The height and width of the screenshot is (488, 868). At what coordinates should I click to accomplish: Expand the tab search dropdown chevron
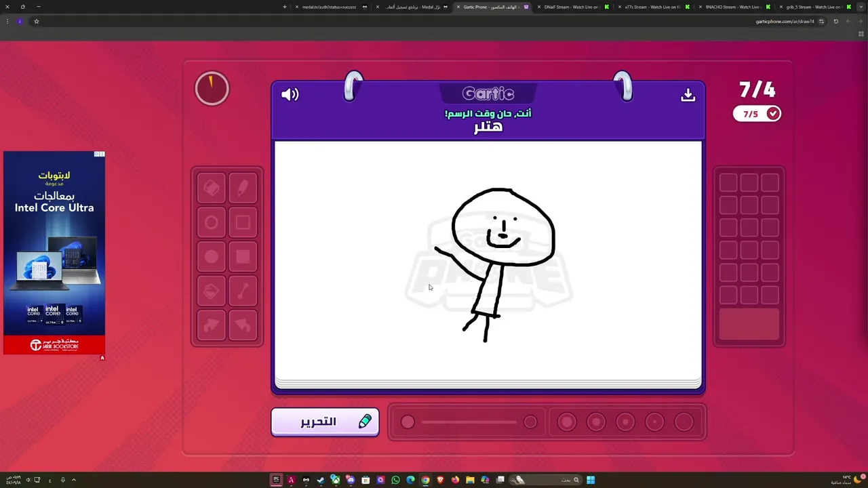[861, 7]
